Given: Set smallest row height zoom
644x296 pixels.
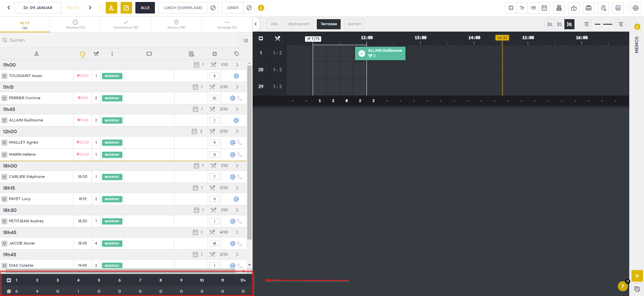Looking at the screenshot, I should 550,24.
